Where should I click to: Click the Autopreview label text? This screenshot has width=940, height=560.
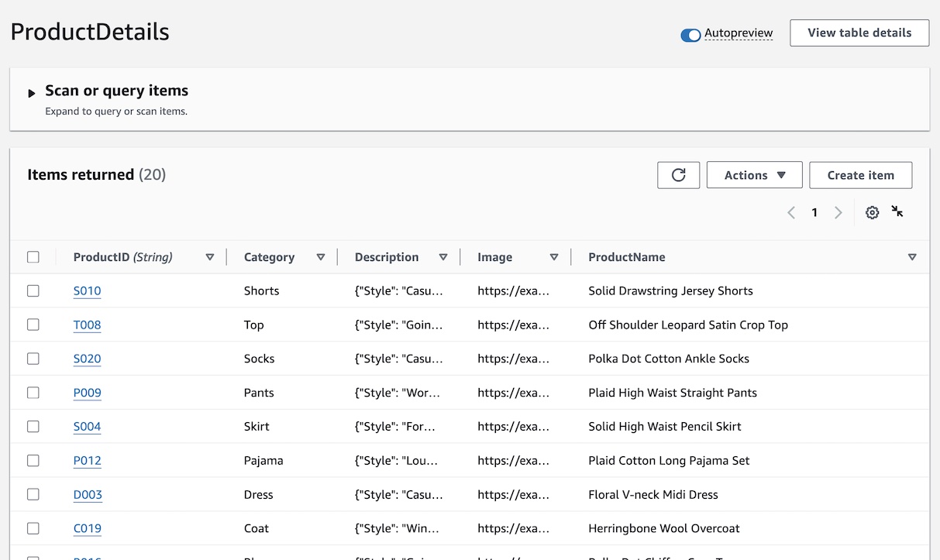click(738, 33)
